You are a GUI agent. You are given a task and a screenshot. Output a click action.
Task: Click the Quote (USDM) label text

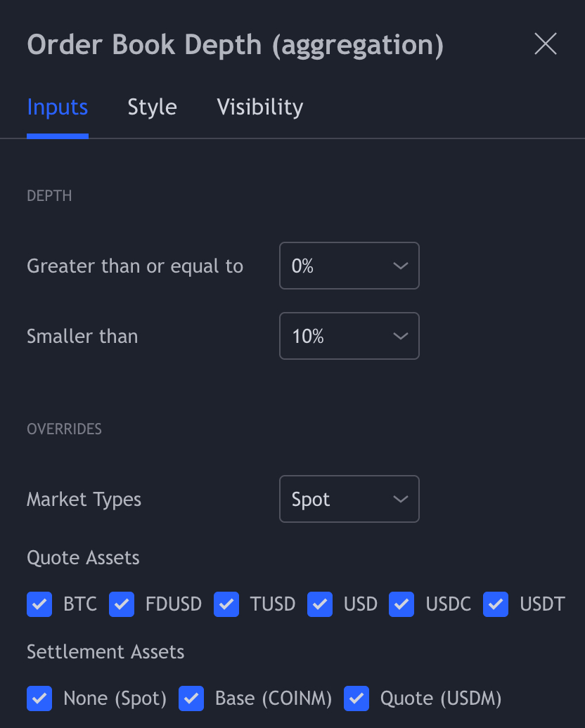point(441,698)
